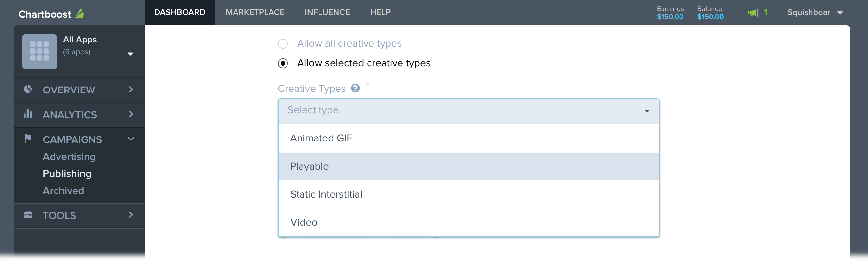The width and height of the screenshot is (868, 261).
Task: Click the Tools briefcase icon
Action: point(28,215)
